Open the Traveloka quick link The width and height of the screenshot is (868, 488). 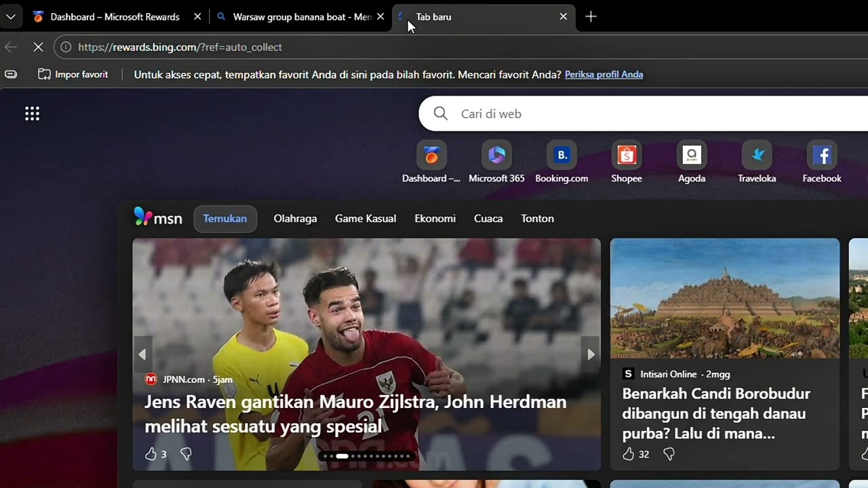tap(757, 163)
